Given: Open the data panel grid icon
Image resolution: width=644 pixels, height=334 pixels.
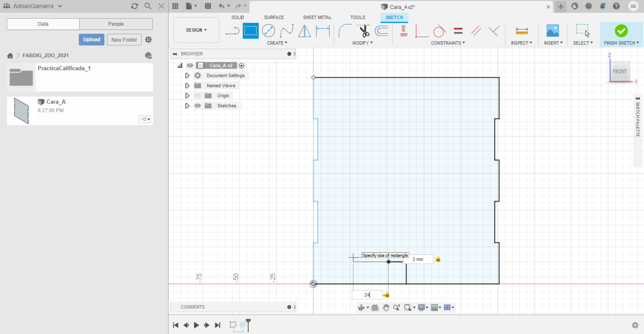Looking at the screenshot, I should pos(175,6).
